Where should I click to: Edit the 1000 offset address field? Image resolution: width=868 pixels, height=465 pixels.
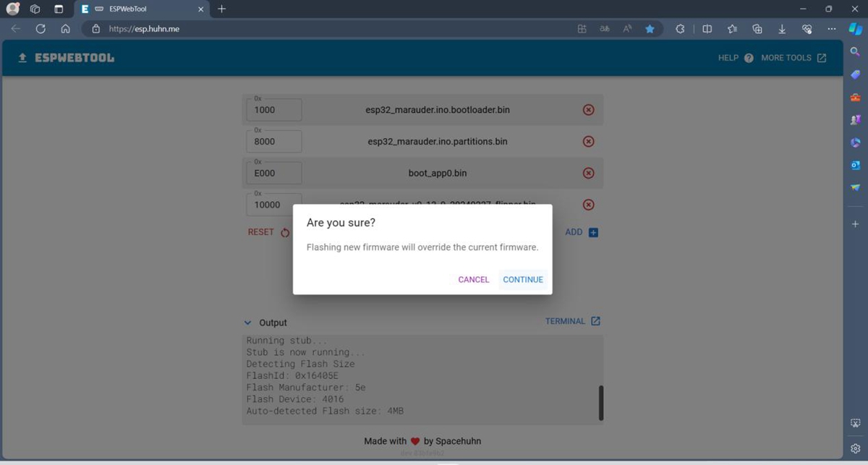(274, 111)
